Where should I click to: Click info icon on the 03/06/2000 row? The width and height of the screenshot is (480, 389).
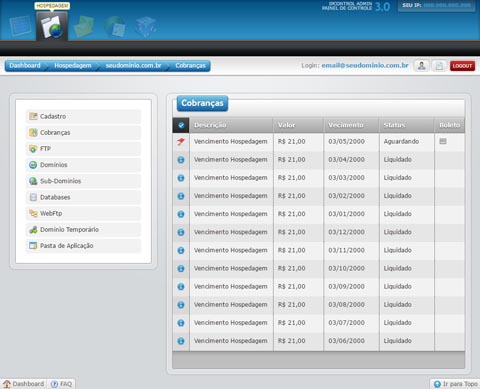[181, 341]
